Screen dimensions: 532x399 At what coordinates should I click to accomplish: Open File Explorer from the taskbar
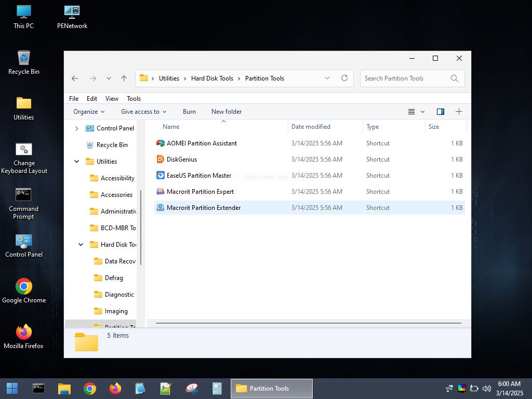tap(64, 389)
